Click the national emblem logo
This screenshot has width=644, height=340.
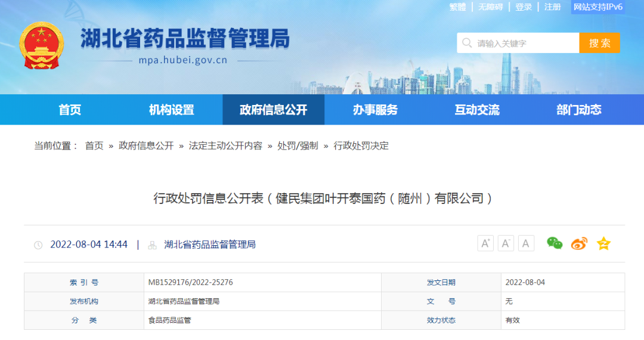tap(41, 46)
